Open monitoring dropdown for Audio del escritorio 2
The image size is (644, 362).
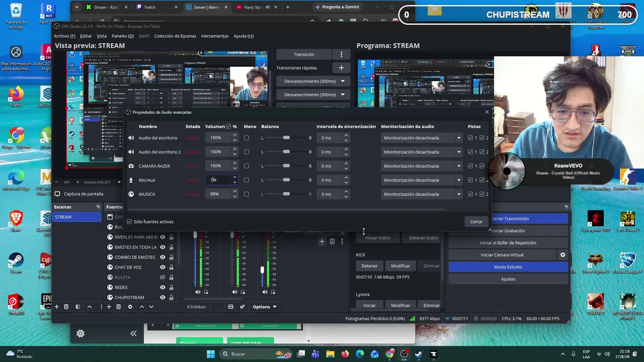tap(422, 152)
